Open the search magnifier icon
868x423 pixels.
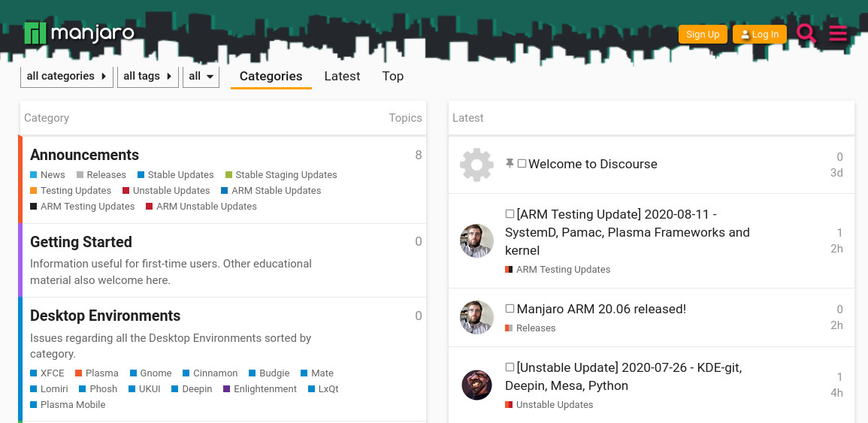click(x=806, y=34)
